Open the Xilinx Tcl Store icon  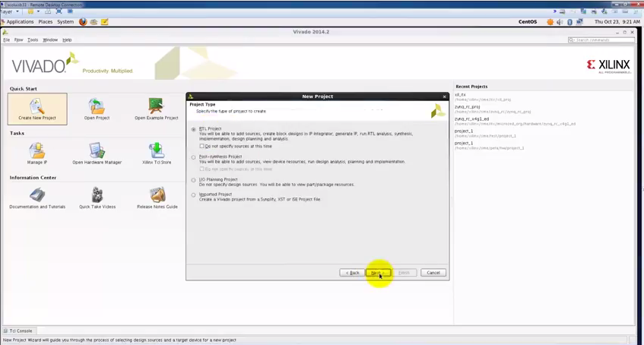pyautogui.click(x=157, y=150)
